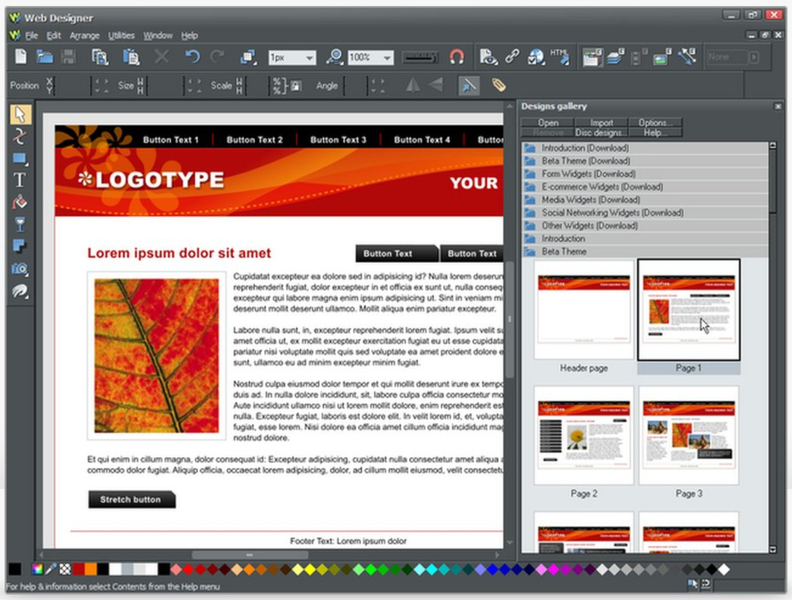The height and width of the screenshot is (600, 792).
Task: Click the Disc designs... button
Action: point(601,132)
